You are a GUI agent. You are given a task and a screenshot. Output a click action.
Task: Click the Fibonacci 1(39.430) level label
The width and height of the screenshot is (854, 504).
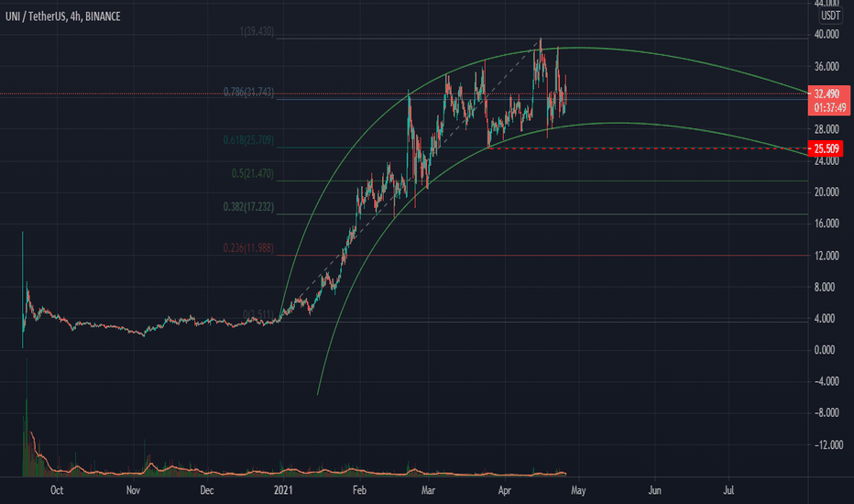(x=257, y=32)
